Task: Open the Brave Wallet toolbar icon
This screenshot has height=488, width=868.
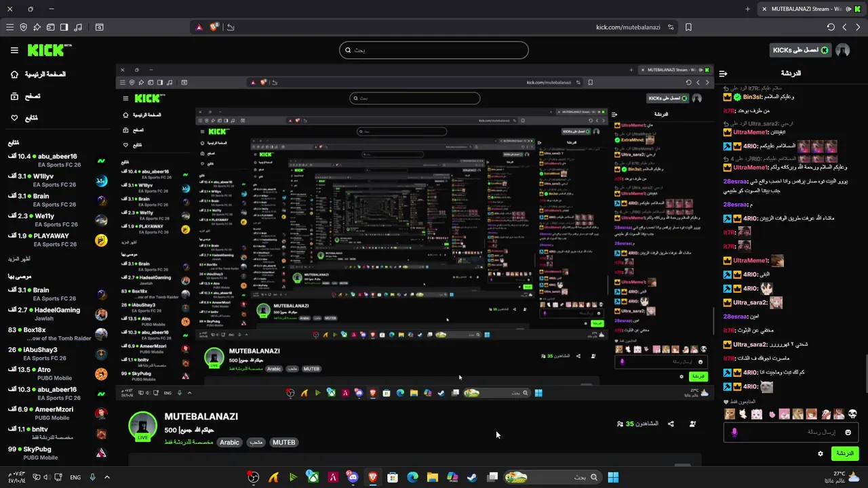Action: point(51,27)
